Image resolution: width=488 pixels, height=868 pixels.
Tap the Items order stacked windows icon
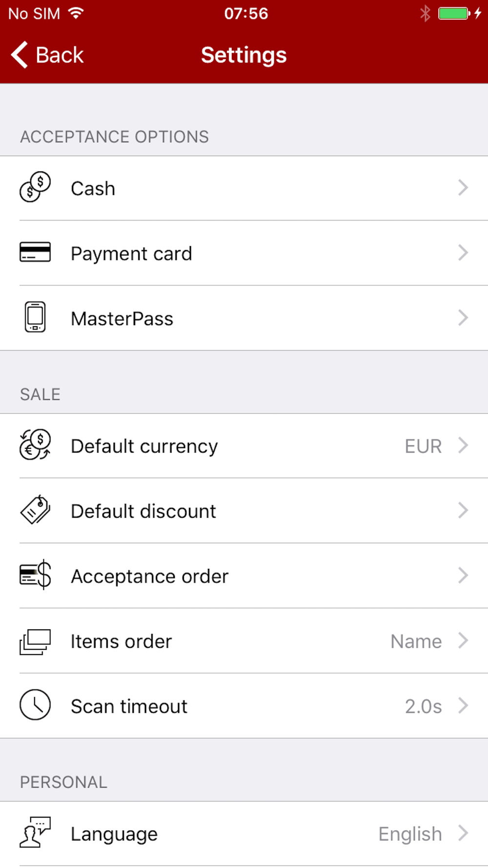click(35, 641)
